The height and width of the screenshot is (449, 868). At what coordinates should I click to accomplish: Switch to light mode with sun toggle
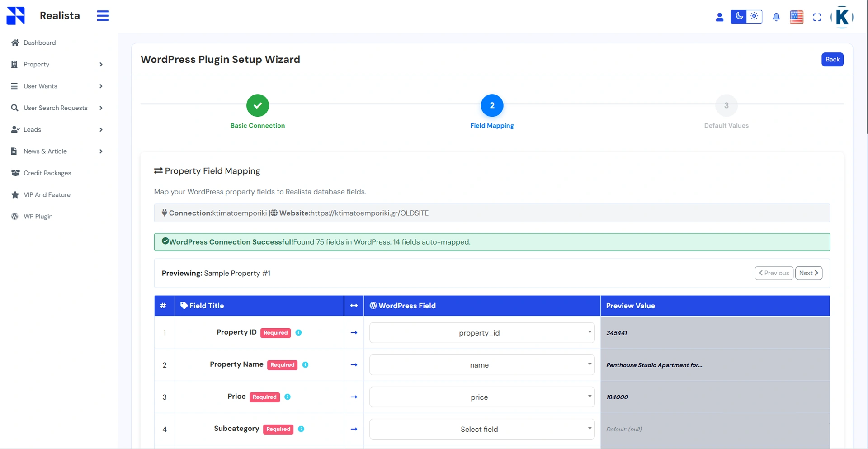click(754, 17)
